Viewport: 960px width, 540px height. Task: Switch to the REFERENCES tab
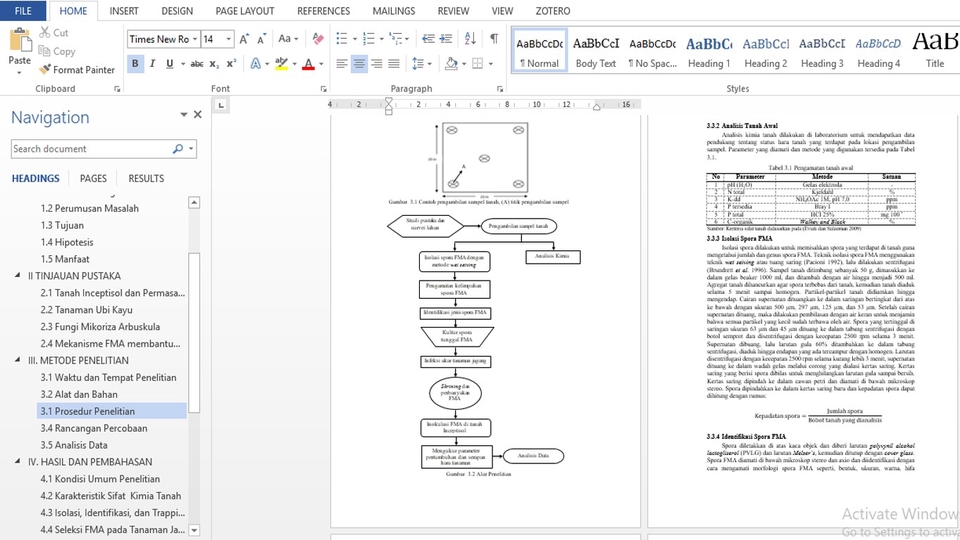(x=323, y=11)
